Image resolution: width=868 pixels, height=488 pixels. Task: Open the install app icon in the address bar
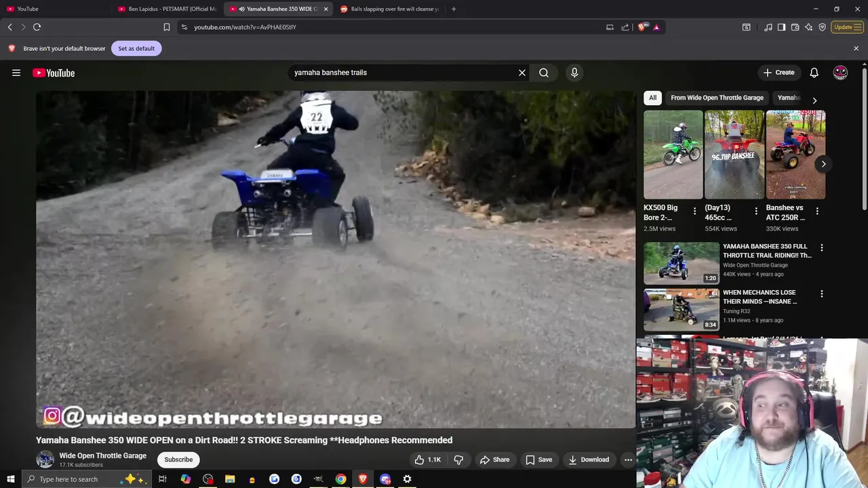click(610, 27)
